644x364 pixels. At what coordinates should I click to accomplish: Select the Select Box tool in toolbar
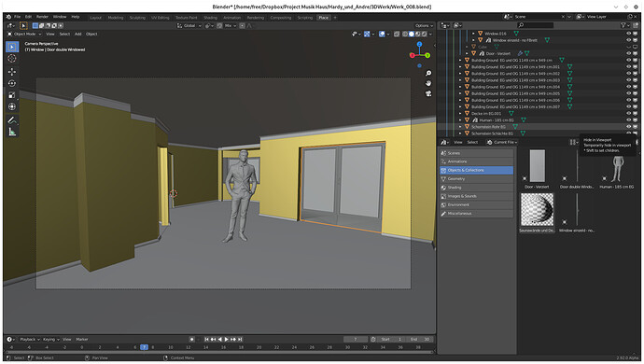pos(12,47)
